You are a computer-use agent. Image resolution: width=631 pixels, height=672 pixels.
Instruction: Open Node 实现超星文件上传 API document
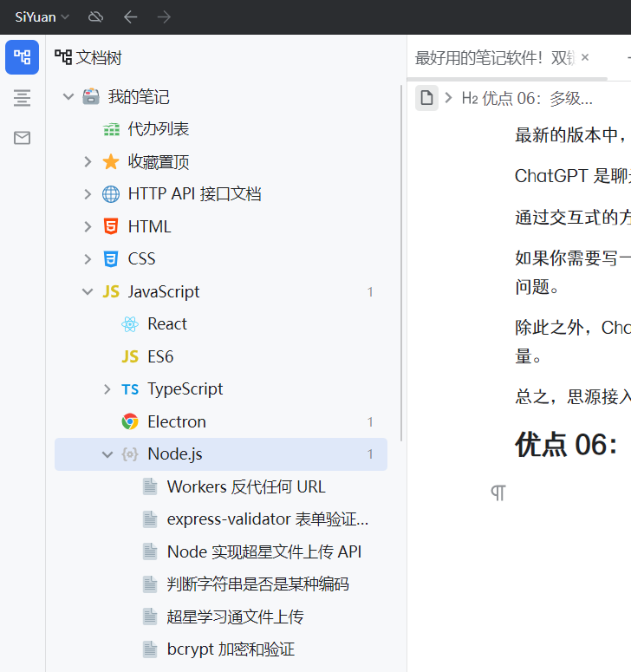pyautogui.click(x=264, y=552)
